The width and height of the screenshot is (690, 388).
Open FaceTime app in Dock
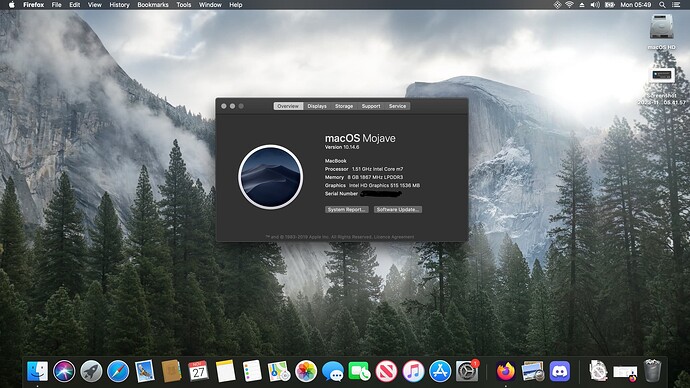[360, 371]
